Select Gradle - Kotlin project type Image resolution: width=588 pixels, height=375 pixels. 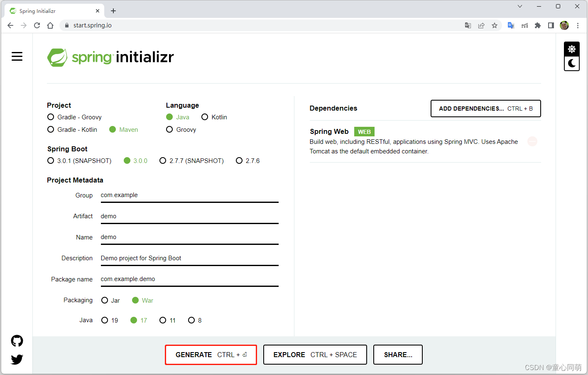pos(72,130)
